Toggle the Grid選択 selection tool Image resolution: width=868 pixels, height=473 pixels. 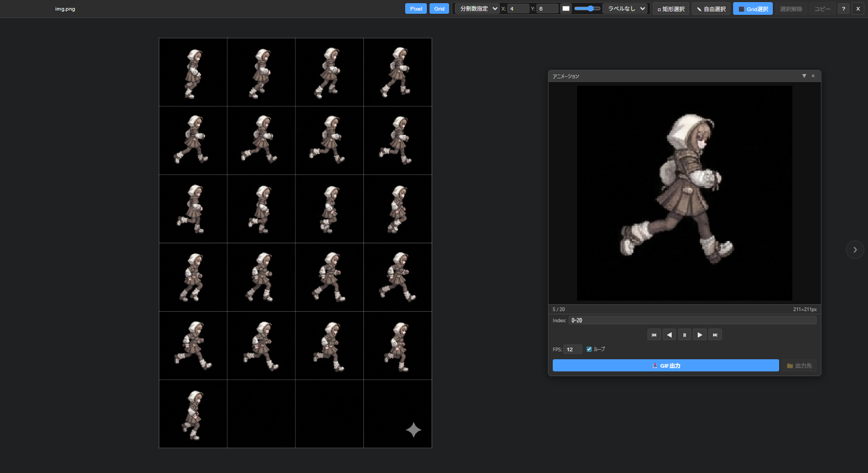753,8
